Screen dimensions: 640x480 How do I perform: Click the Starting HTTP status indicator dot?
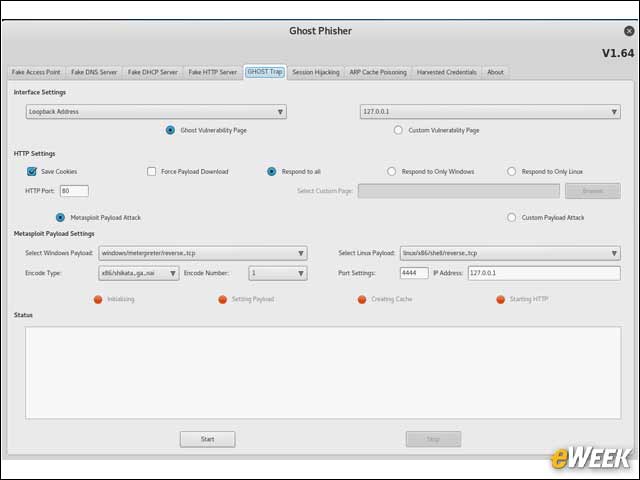(500, 300)
